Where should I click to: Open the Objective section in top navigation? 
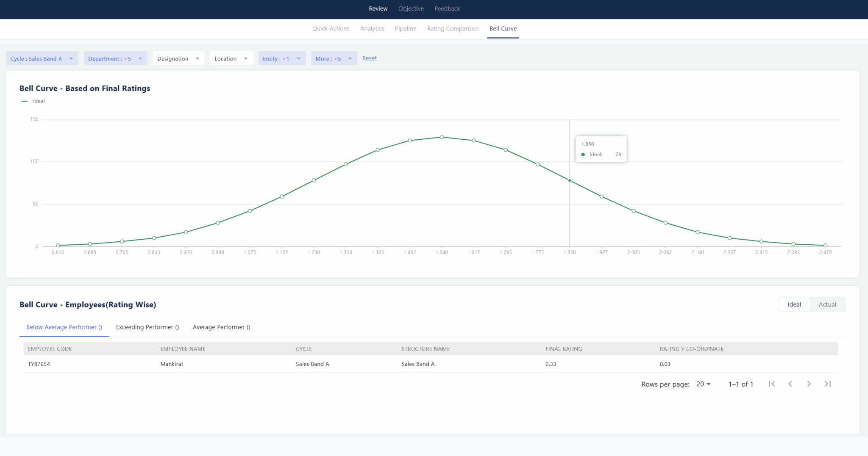411,8
